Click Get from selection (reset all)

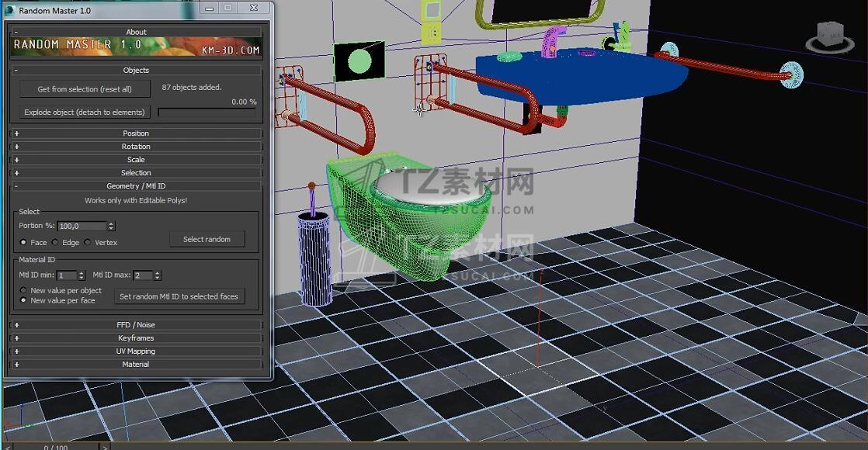click(85, 89)
